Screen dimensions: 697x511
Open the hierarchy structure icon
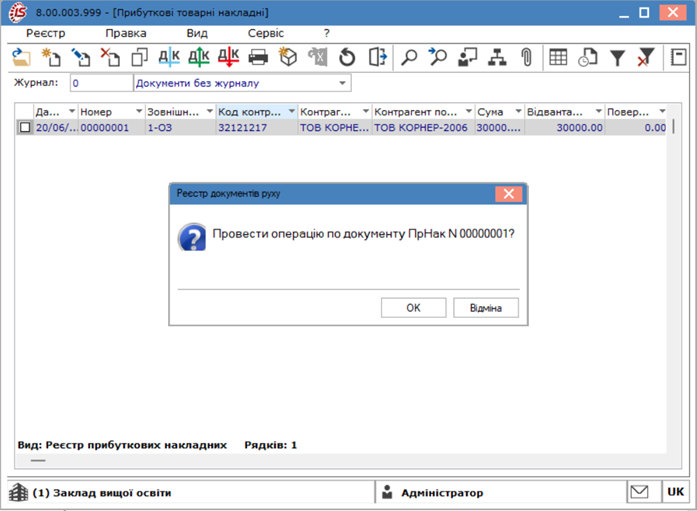click(x=497, y=57)
